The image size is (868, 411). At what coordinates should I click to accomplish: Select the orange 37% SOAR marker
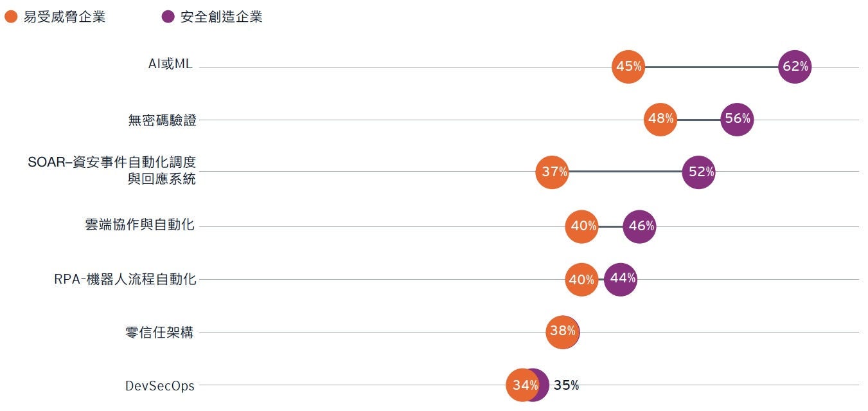pos(553,172)
